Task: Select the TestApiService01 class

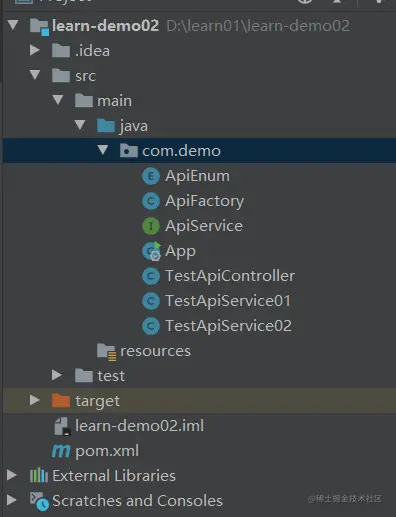Action: (228, 301)
